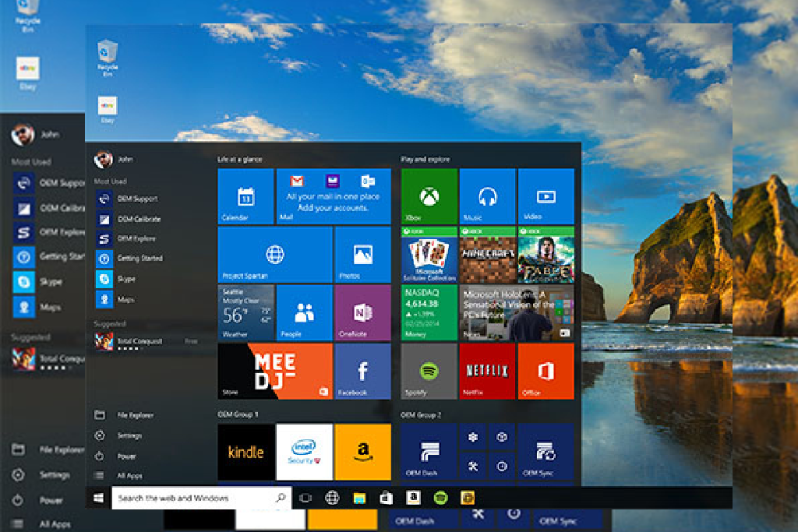Viewport: 798px width, 532px height.
Task: Click the John user account
Action: (x=114, y=160)
